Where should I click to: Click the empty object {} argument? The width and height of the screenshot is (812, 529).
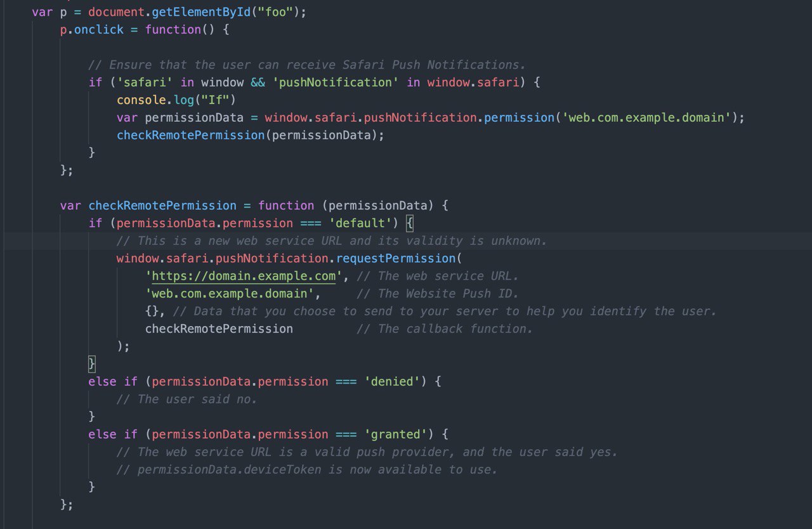(152, 311)
